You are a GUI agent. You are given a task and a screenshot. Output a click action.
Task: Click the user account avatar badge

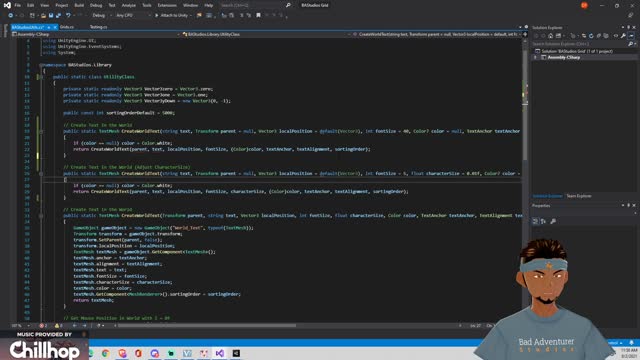coord(584,5)
